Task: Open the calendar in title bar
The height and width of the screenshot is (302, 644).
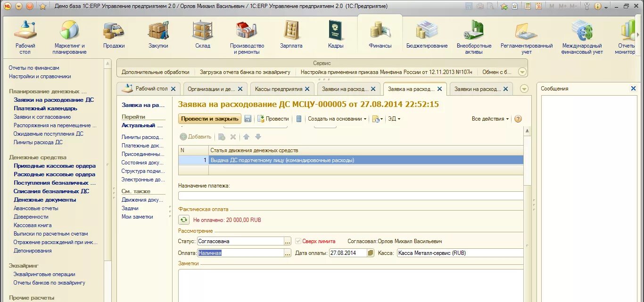Action: pos(538,6)
